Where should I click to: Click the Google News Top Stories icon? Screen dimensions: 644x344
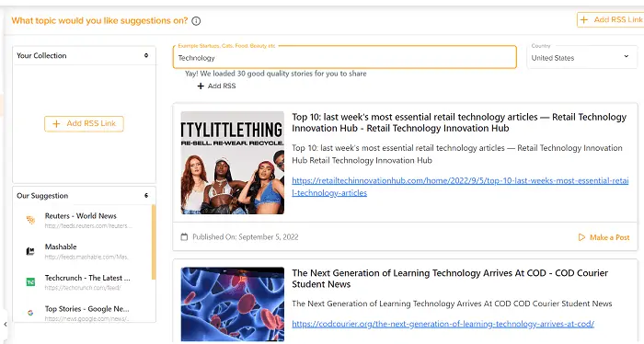pos(30,313)
